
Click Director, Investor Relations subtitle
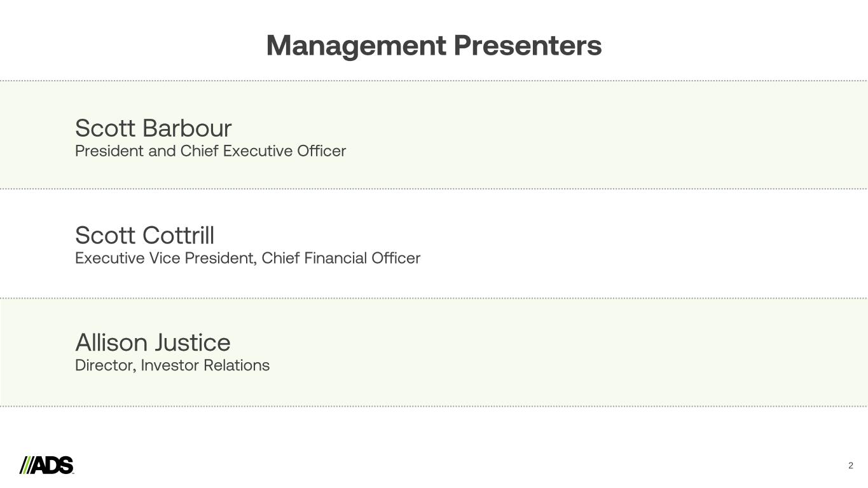172,366
